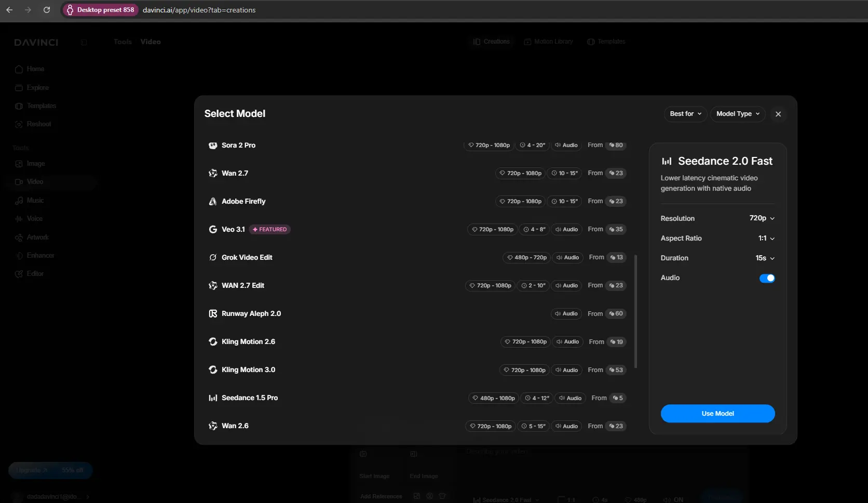868x503 pixels.
Task: Click the 480p - 1080p tag for Seedance 1.5 Pro
Action: pyautogui.click(x=493, y=398)
